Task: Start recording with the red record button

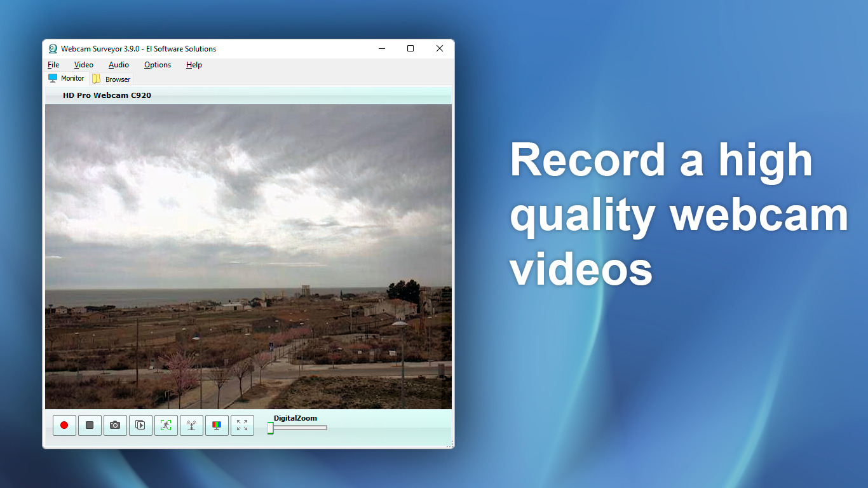Action: [64, 425]
